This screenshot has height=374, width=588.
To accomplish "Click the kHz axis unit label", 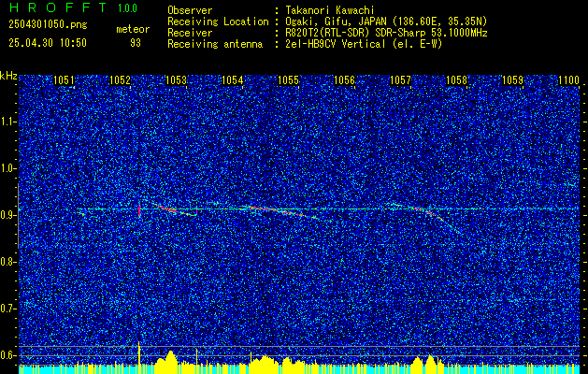I will click(8, 76).
